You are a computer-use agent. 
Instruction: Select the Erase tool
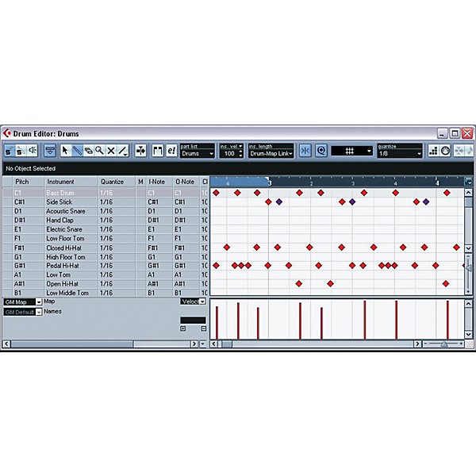pos(88,151)
